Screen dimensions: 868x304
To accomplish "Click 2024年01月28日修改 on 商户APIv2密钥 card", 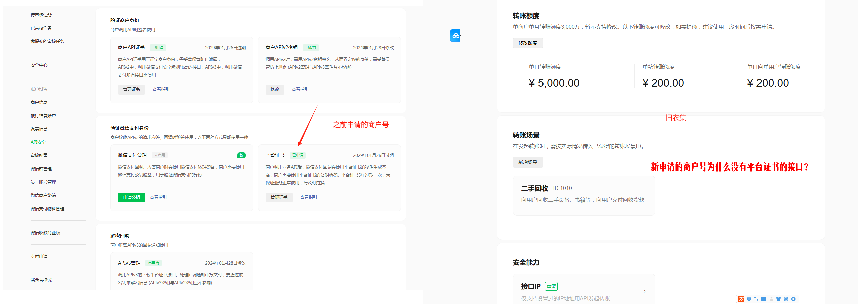I will point(373,48).
